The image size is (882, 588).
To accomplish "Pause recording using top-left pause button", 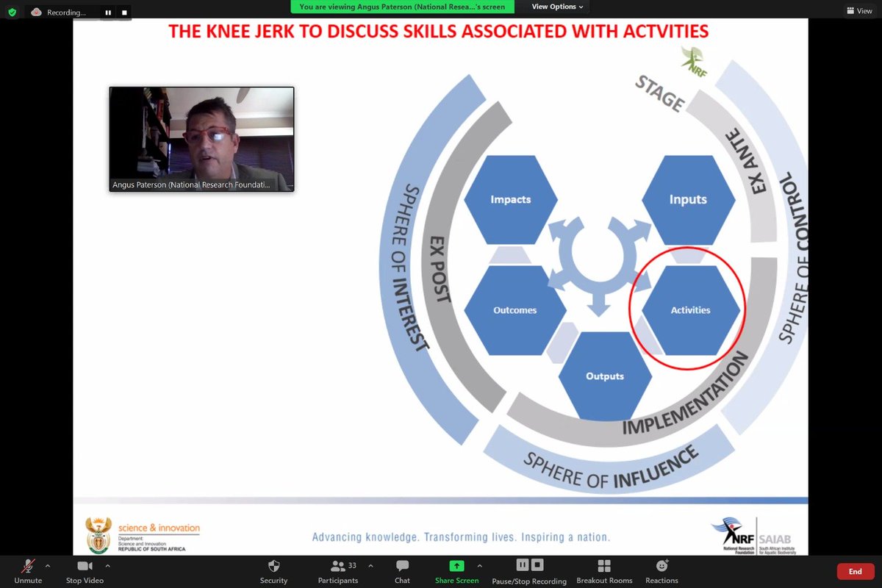I will click(109, 12).
